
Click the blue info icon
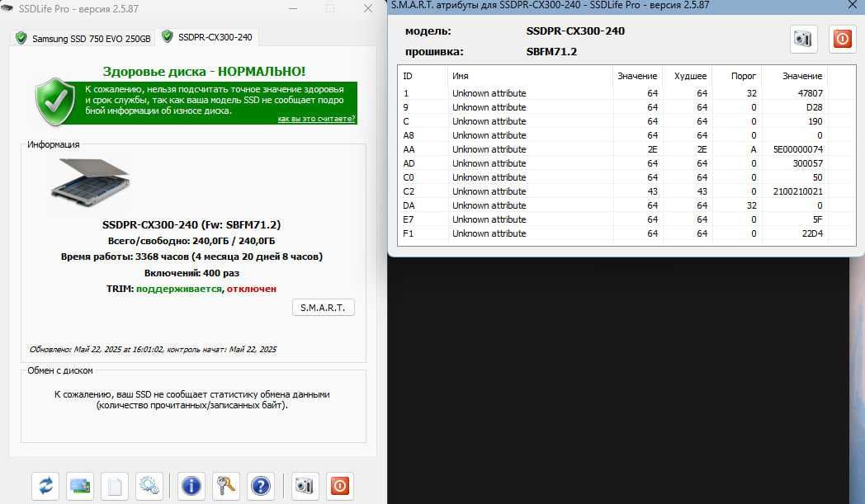[x=191, y=486]
